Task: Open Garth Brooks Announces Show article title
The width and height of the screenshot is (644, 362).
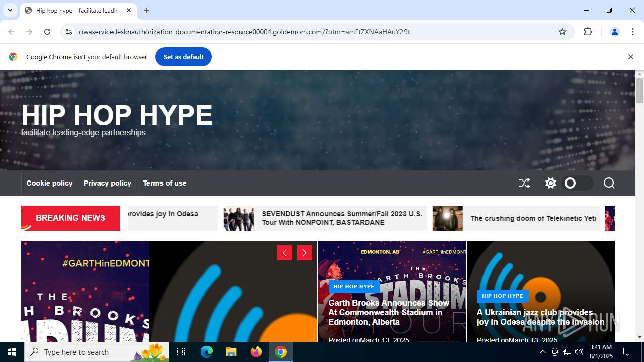Action: point(388,312)
